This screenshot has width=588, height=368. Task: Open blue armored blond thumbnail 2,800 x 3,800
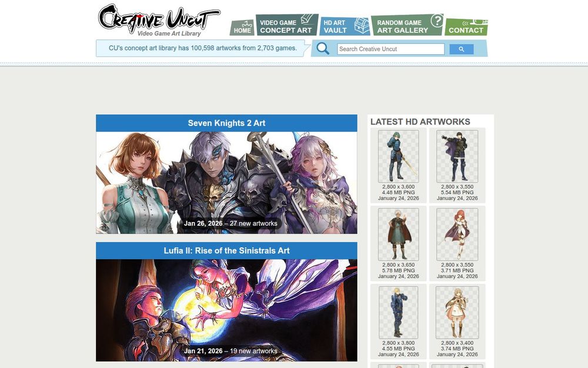(398, 313)
